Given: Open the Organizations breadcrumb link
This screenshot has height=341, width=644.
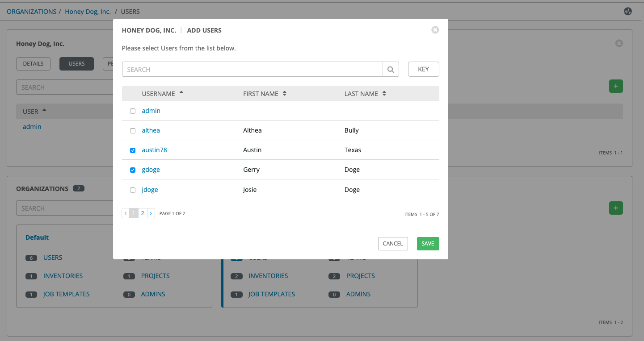Looking at the screenshot, I should tap(31, 12).
